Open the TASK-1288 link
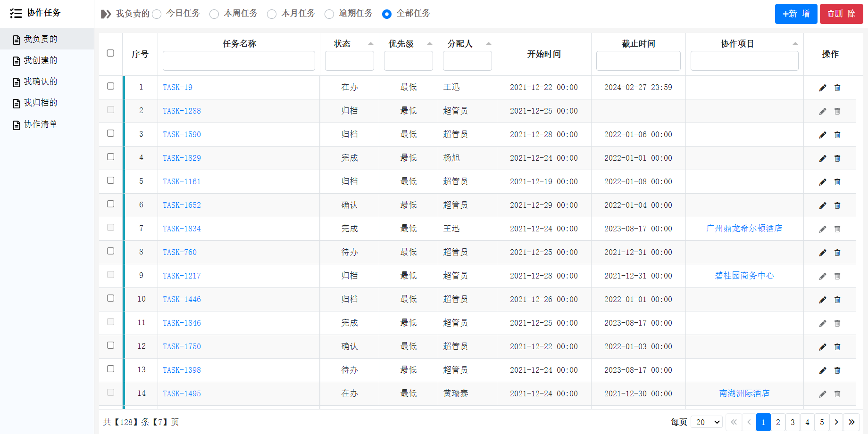This screenshot has height=434, width=868. click(182, 111)
